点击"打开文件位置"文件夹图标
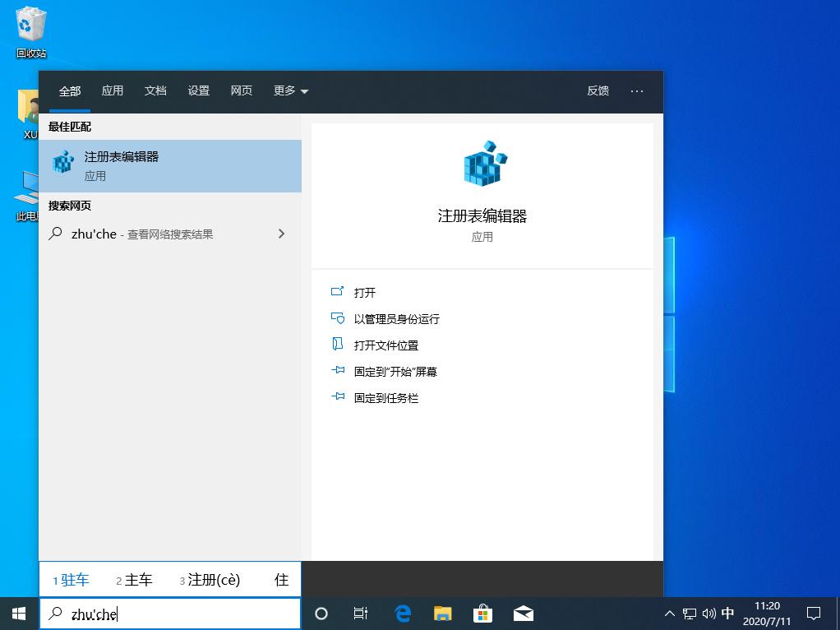Screen dimensions: 840x630 tap(338, 345)
